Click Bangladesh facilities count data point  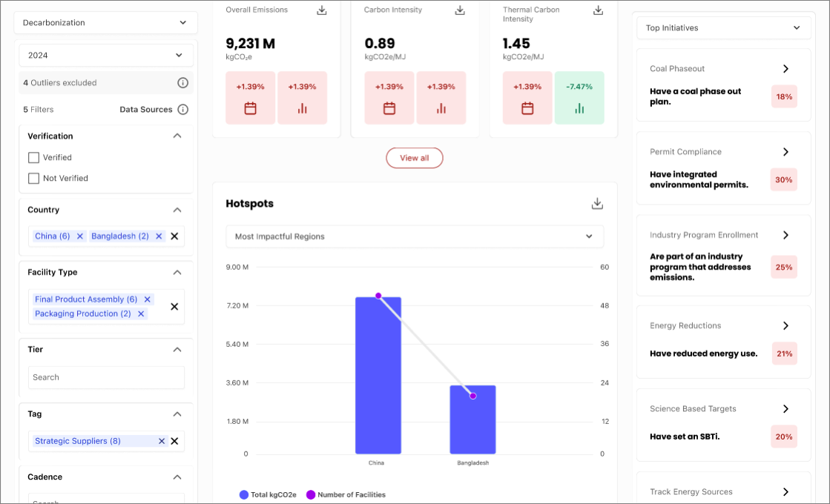473,396
